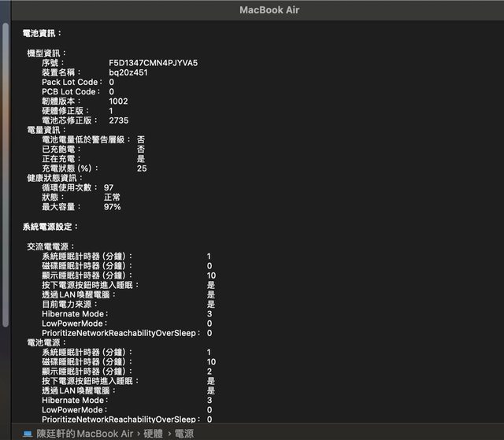Select the 交流電電源 section label
The width and height of the screenshot is (504, 440).
[51, 246]
